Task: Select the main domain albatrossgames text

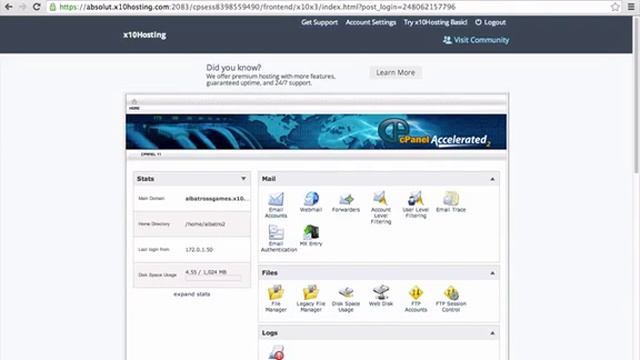Action: click(216, 199)
